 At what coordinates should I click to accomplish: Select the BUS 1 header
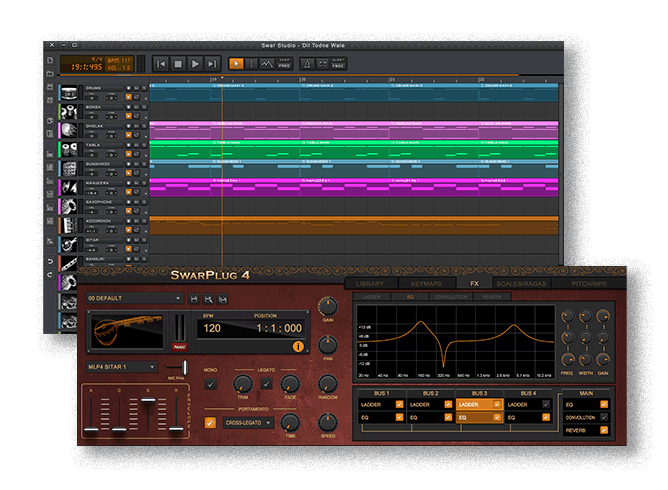pyautogui.click(x=382, y=393)
